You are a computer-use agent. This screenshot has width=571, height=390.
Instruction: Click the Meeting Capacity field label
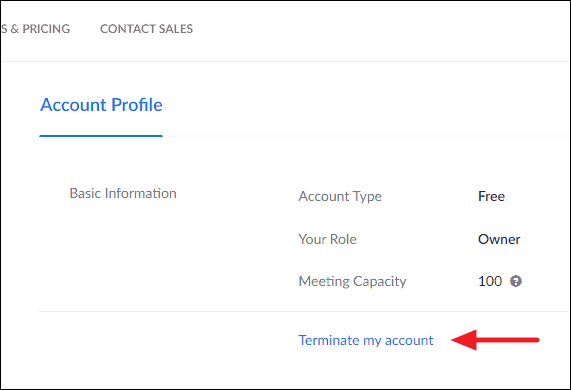[353, 281]
